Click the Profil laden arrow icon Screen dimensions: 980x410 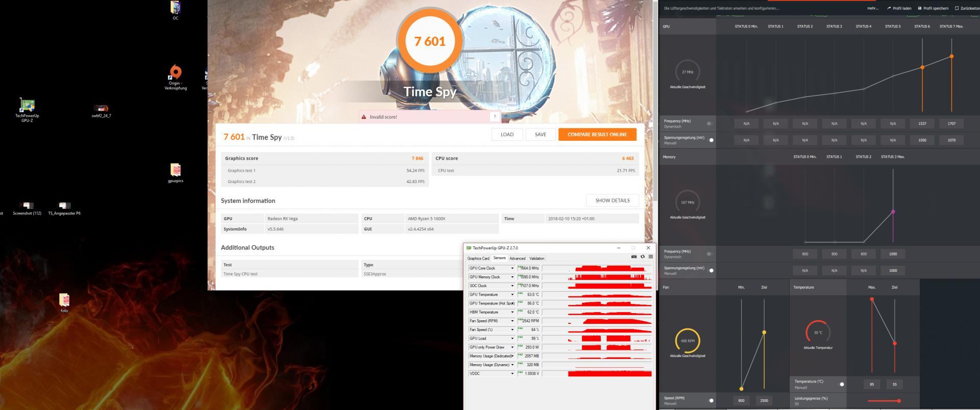pyautogui.click(x=889, y=8)
